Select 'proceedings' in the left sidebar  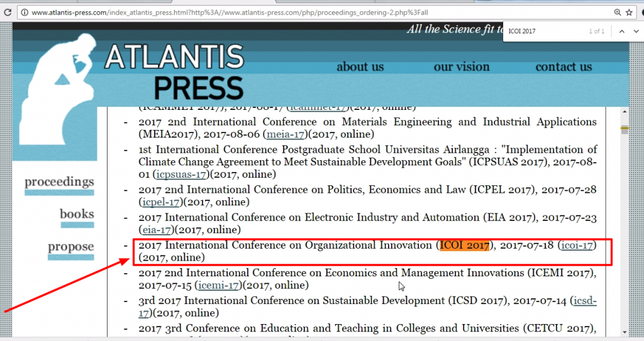coord(59,182)
